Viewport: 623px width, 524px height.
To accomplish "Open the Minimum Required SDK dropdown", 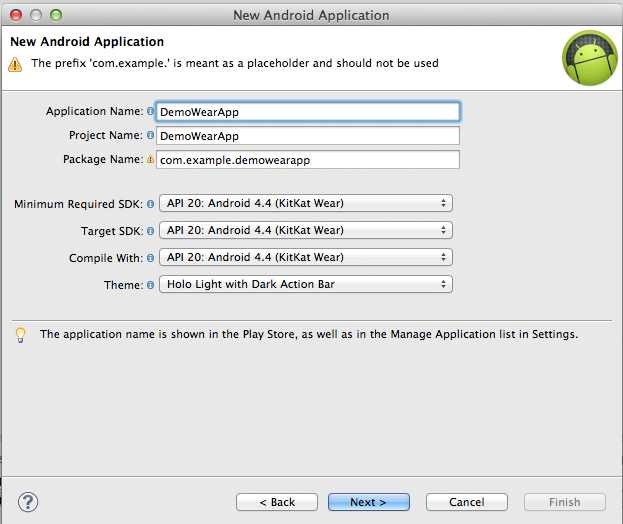I will tap(305, 204).
